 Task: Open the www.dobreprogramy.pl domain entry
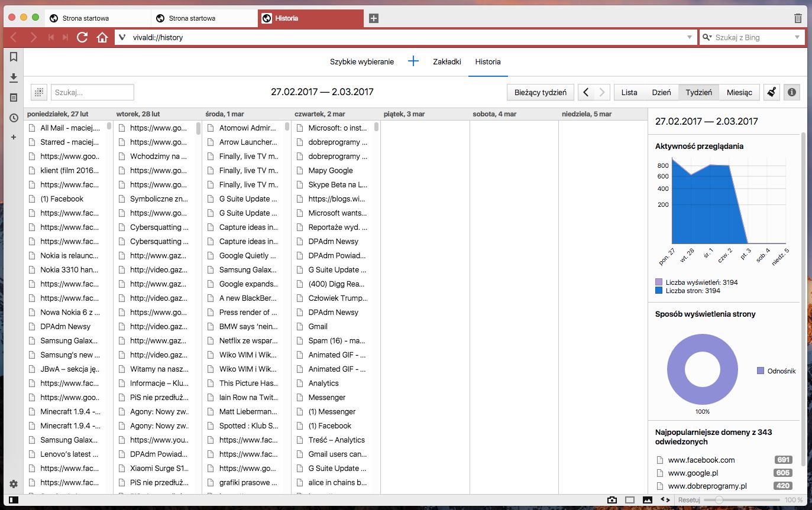[x=724, y=486]
